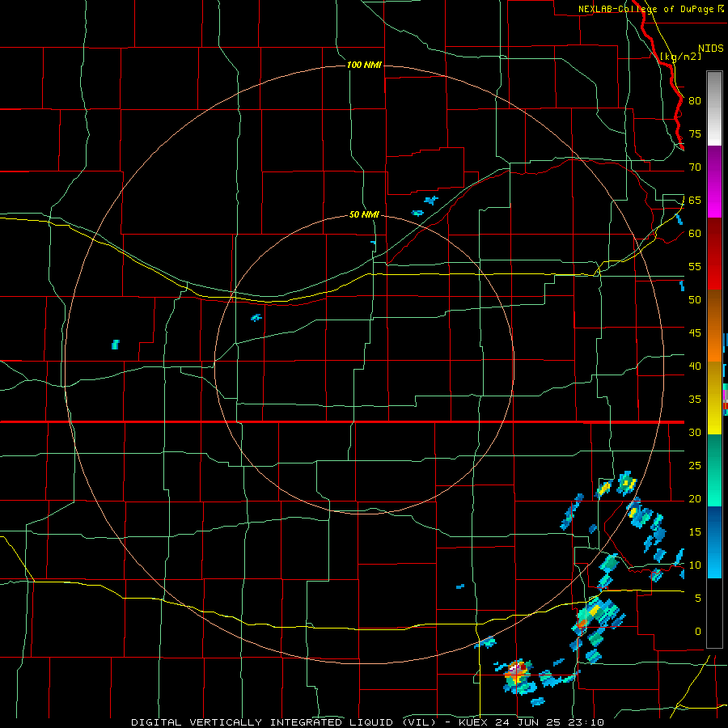Click the 55 value on the VIL scale

pyautogui.click(x=695, y=266)
